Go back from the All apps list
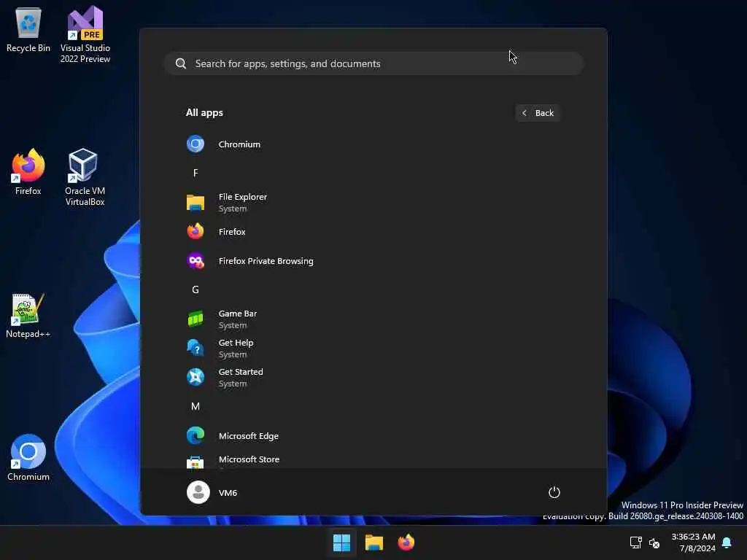This screenshot has width=747, height=560. point(538,113)
